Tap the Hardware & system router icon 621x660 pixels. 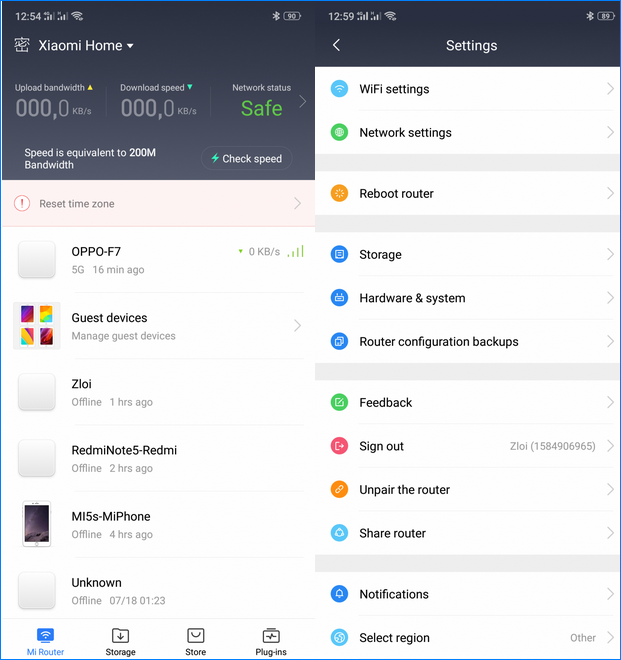[x=339, y=298]
